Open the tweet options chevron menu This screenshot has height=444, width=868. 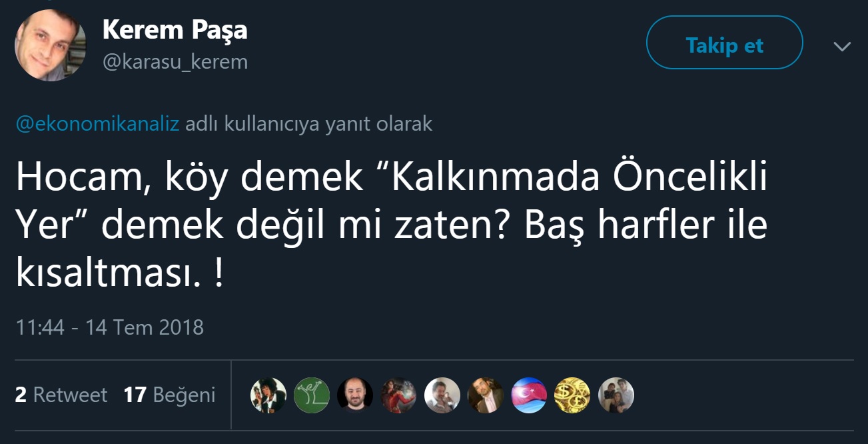pyautogui.click(x=842, y=47)
